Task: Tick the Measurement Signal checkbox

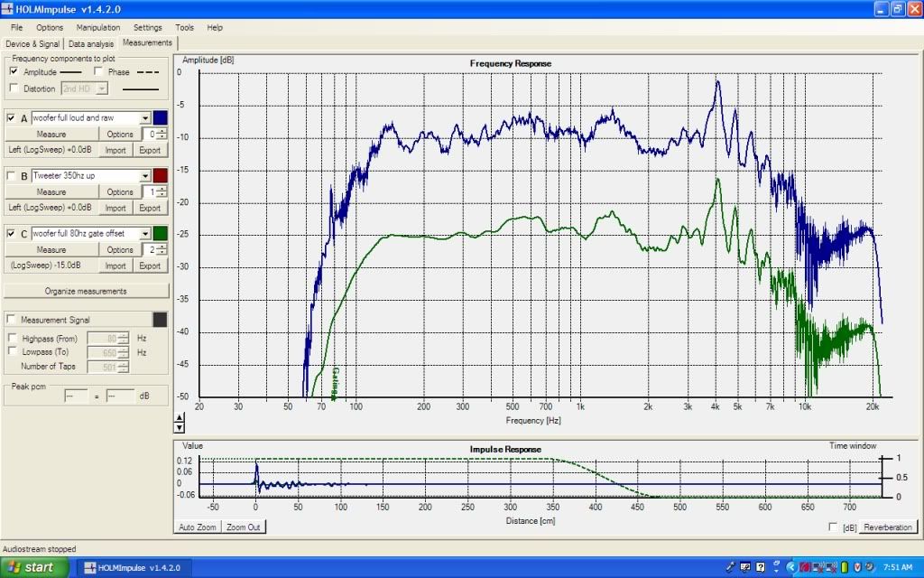Action: (x=11, y=319)
